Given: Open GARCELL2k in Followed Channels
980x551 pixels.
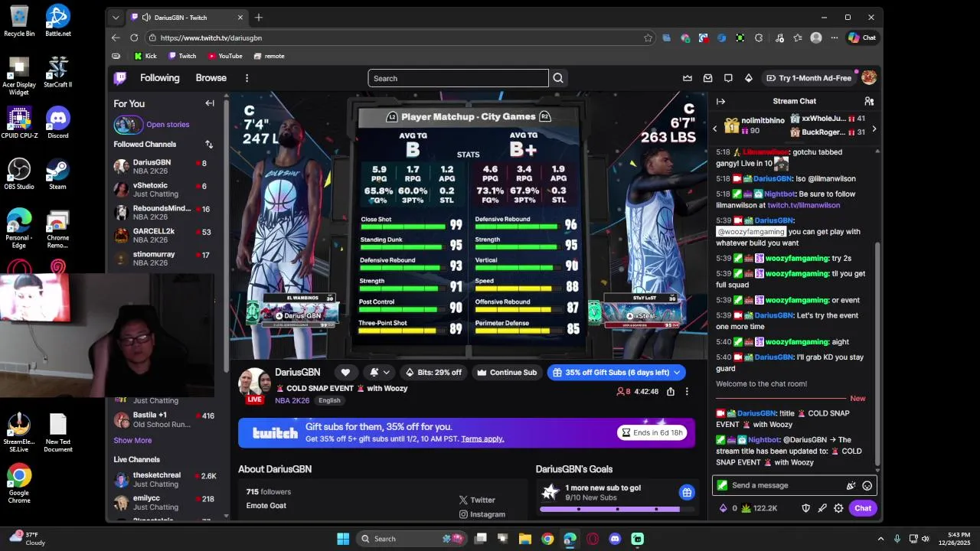Looking at the screenshot, I should (163, 235).
